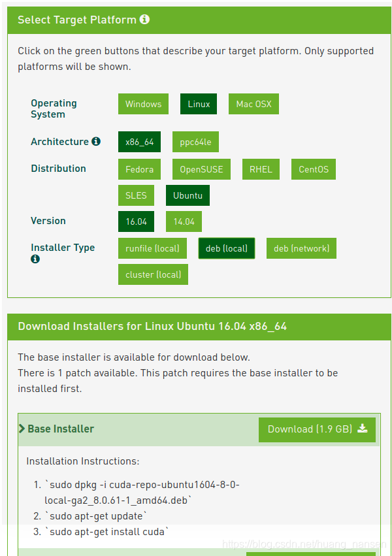Screen dimensions: 392x556
Task: Click the 'Version' label
Action: [x=48, y=221]
